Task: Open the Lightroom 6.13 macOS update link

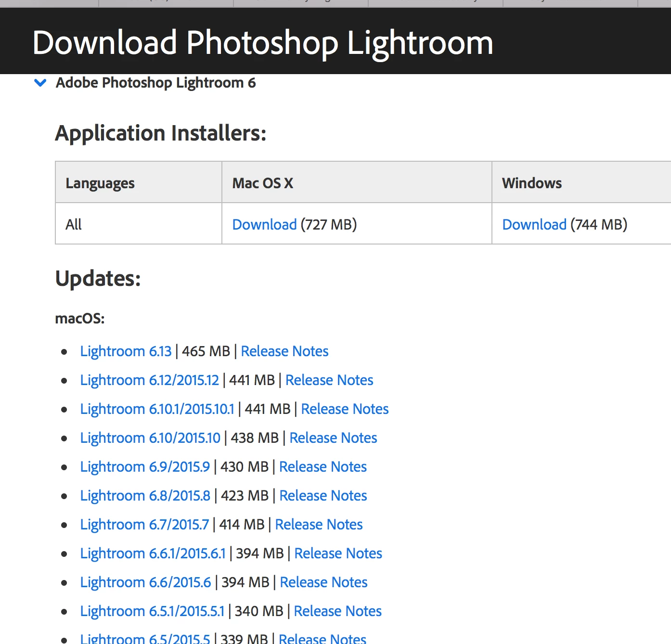Action: point(126,351)
